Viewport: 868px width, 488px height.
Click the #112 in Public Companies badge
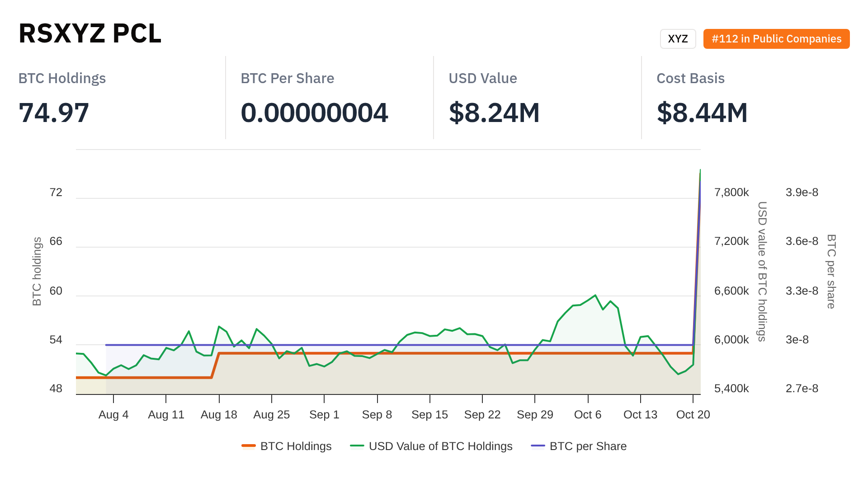pyautogui.click(x=776, y=39)
